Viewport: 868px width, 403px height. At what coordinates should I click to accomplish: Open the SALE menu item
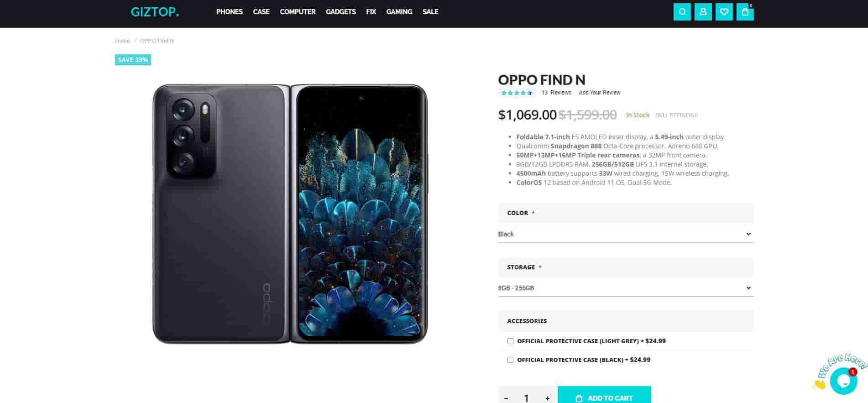[x=430, y=12]
